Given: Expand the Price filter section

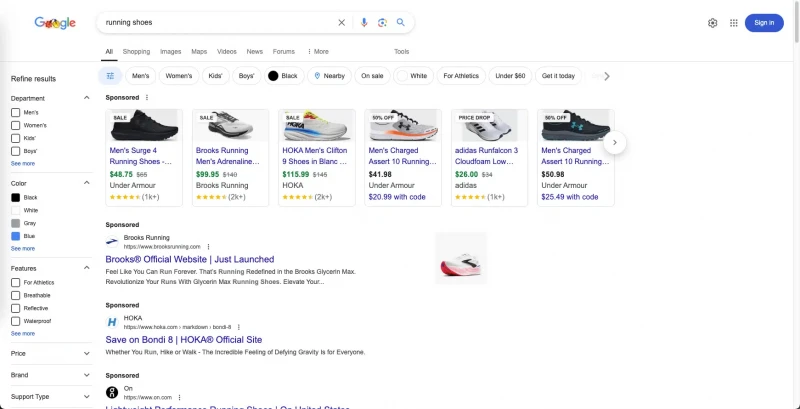Looking at the screenshot, I should (x=87, y=353).
